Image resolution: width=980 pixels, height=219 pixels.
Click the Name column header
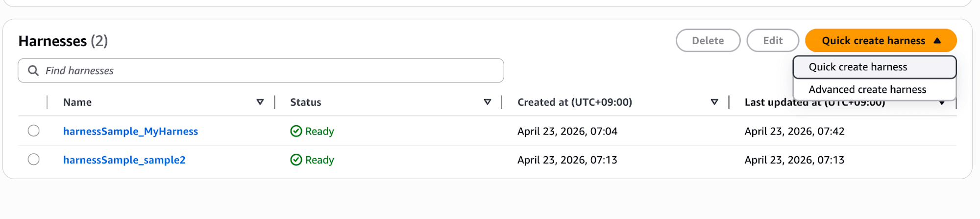[77, 102]
